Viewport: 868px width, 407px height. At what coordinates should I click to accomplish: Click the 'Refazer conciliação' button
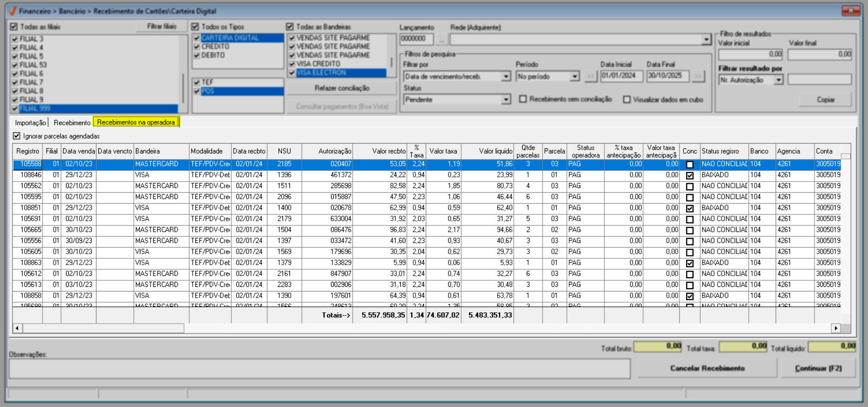[342, 88]
